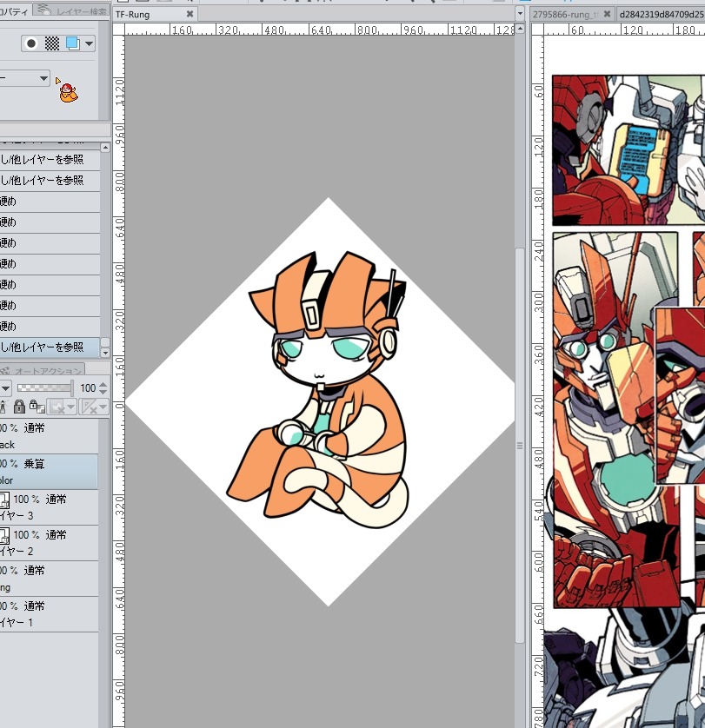Increase layer opacity with the up stepper

(x=103, y=385)
